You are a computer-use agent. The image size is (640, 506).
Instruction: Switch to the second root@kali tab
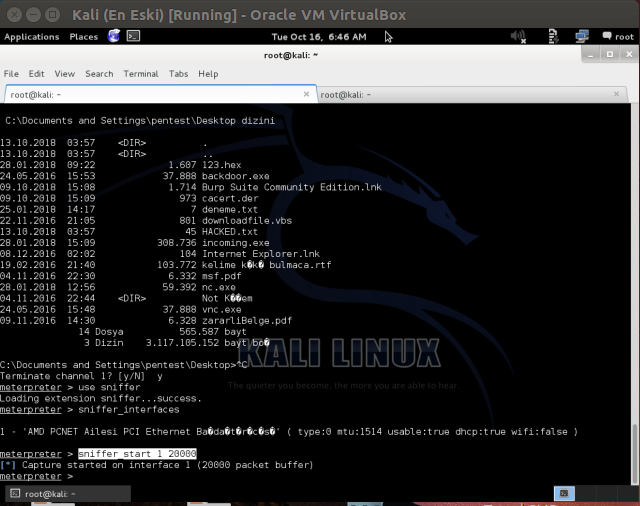tap(472, 94)
